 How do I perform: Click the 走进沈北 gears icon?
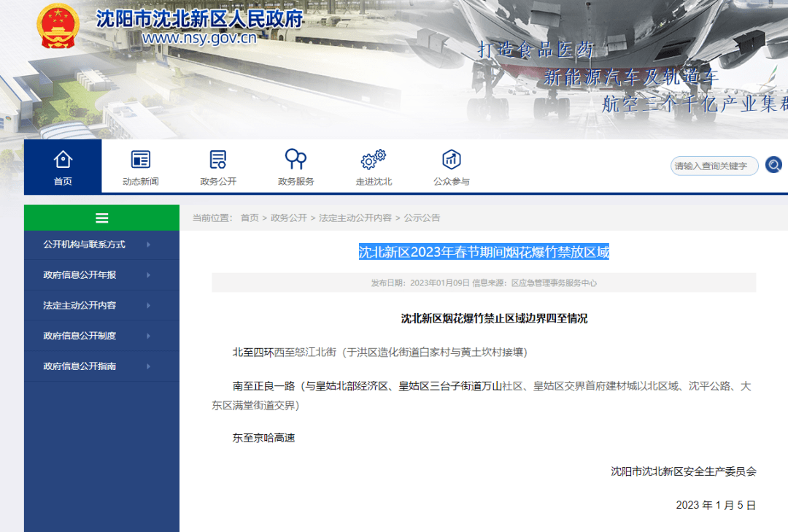point(374,159)
